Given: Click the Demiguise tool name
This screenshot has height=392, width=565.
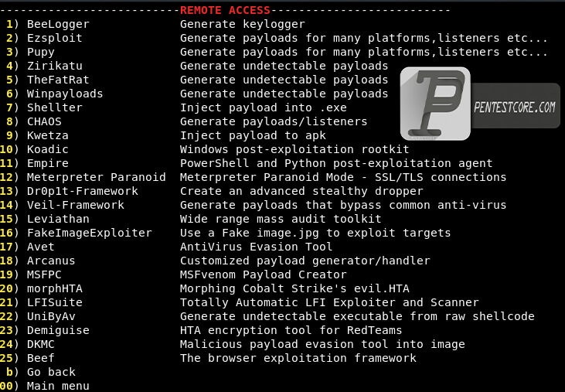Looking at the screenshot, I should coord(58,330).
